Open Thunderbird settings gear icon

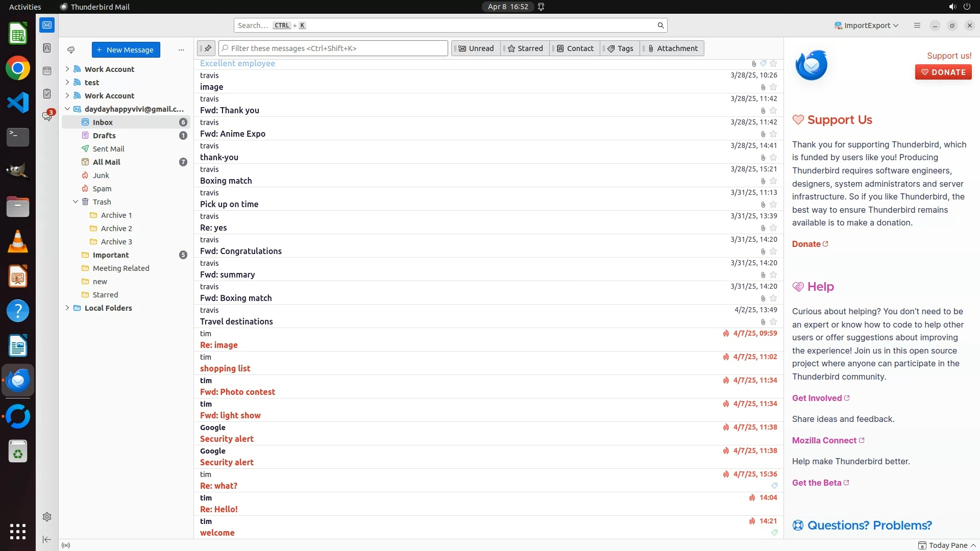point(47,517)
